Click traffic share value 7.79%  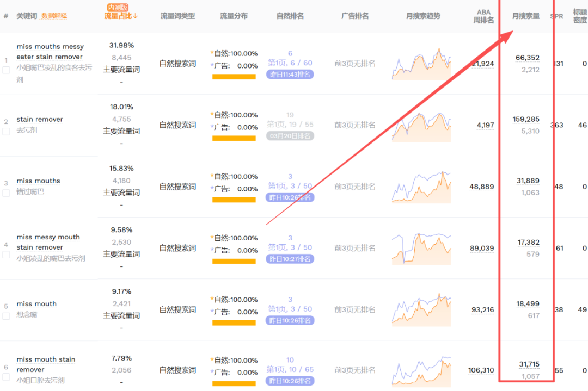(x=121, y=358)
